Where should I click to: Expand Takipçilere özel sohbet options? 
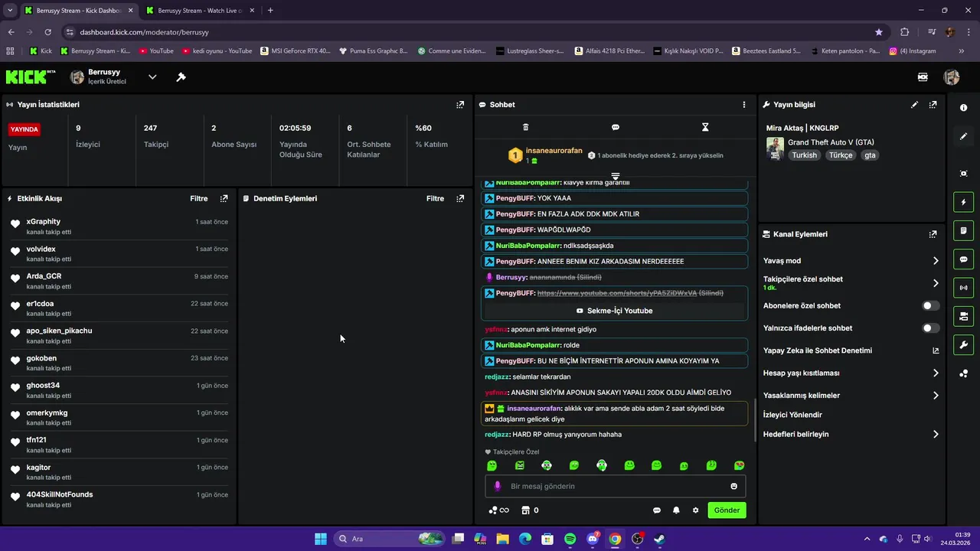click(936, 283)
